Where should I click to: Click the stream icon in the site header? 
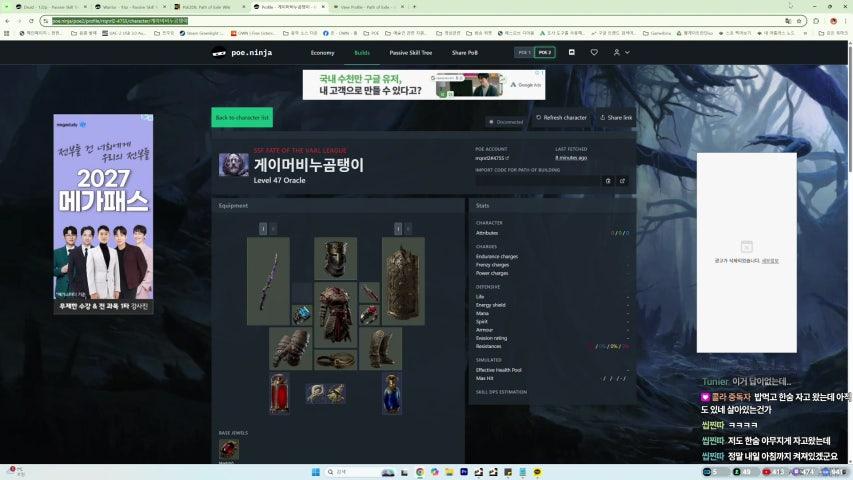point(572,52)
